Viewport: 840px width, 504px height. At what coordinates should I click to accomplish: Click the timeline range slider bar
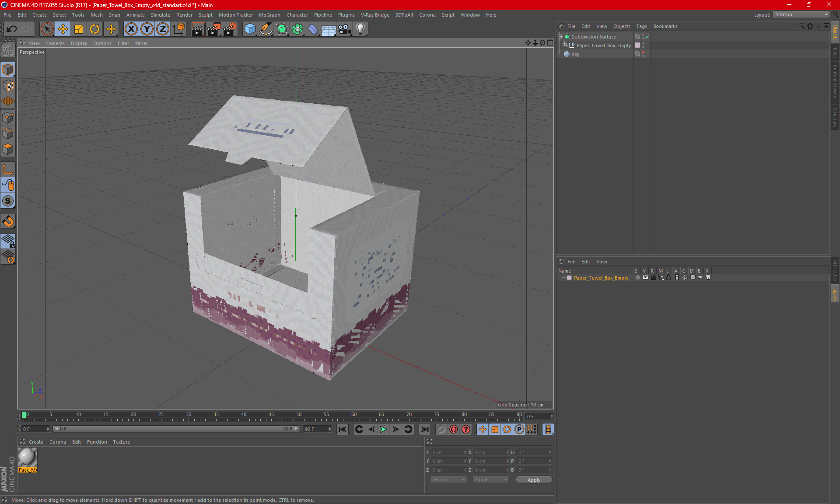[x=176, y=429]
